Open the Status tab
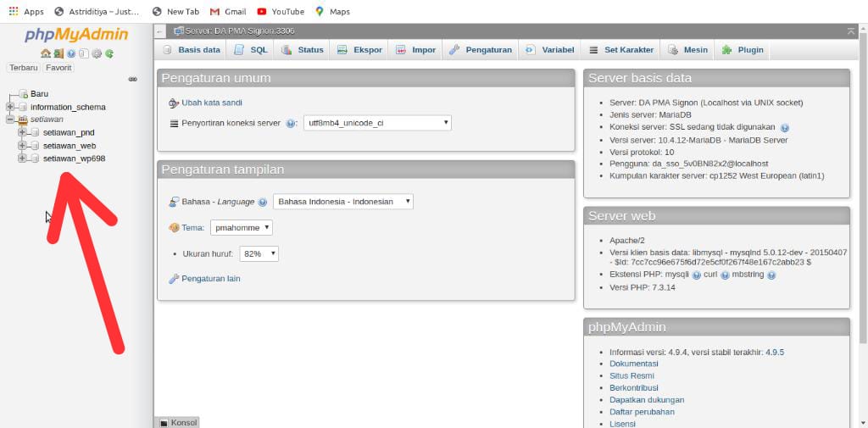 pos(303,50)
